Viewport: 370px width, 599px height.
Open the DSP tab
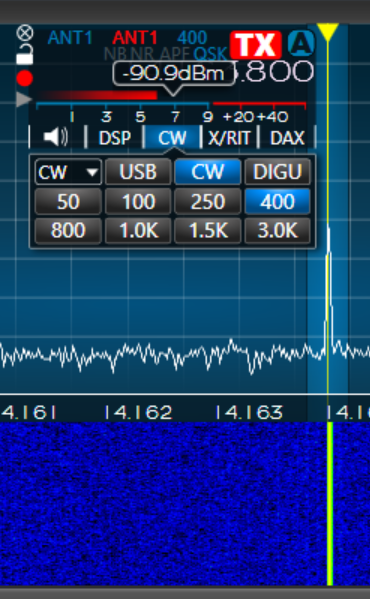pyautogui.click(x=115, y=138)
